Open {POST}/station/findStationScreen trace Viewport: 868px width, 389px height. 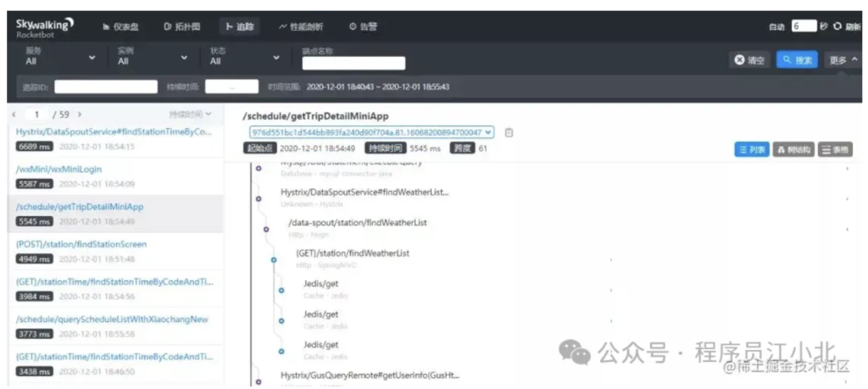point(81,244)
